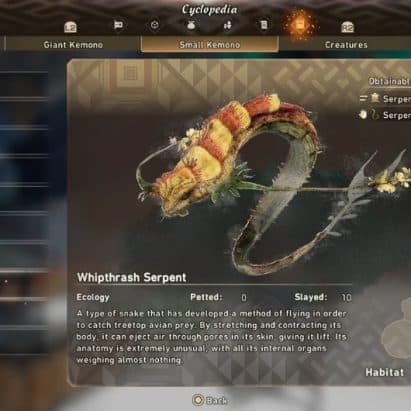
Task: Click the habitat map thumbnail
Action: 397,328
